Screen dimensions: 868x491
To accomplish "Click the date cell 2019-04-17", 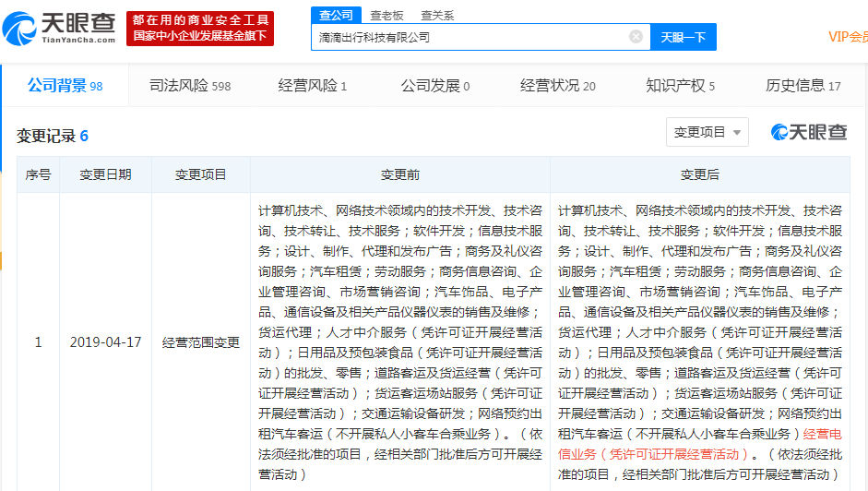I will coord(105,342).
